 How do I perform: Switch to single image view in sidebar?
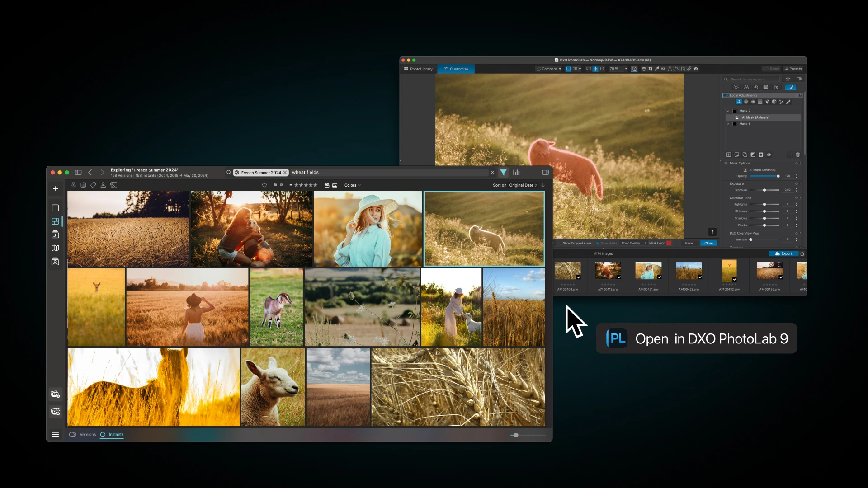(55, 208)
